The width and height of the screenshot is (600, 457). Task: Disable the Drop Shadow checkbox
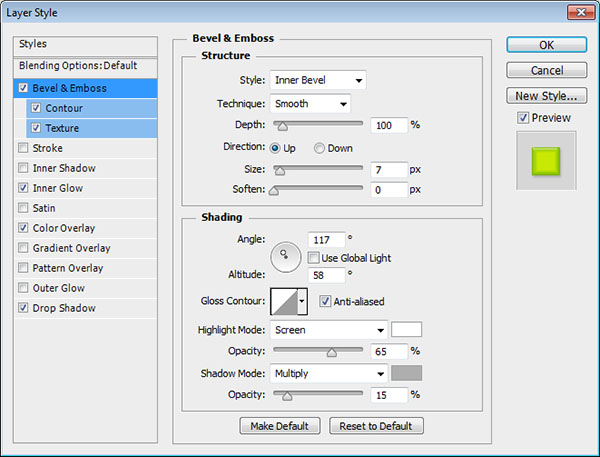click(23, 307)
